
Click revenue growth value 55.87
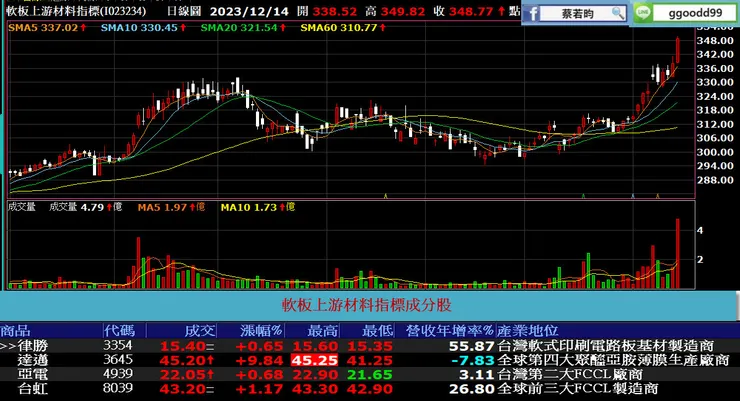[471, 346]
